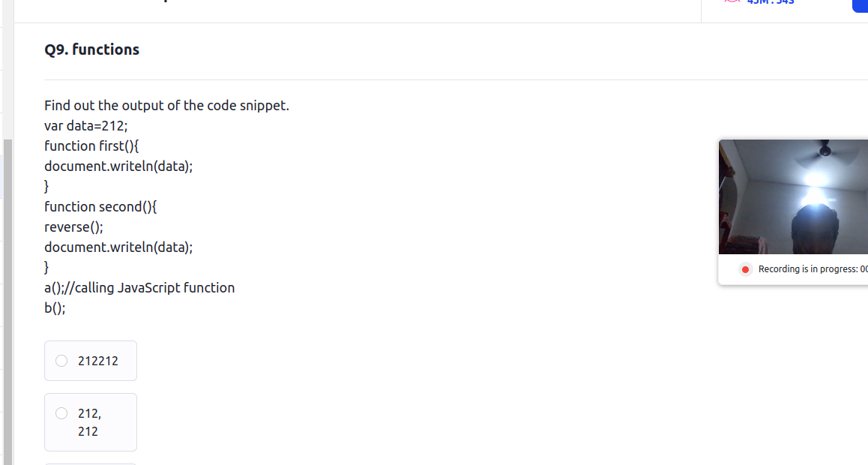Screen dimensions: 868x465
Task: Choose the radio button for '212, 212'
Action: pos(61,413)
